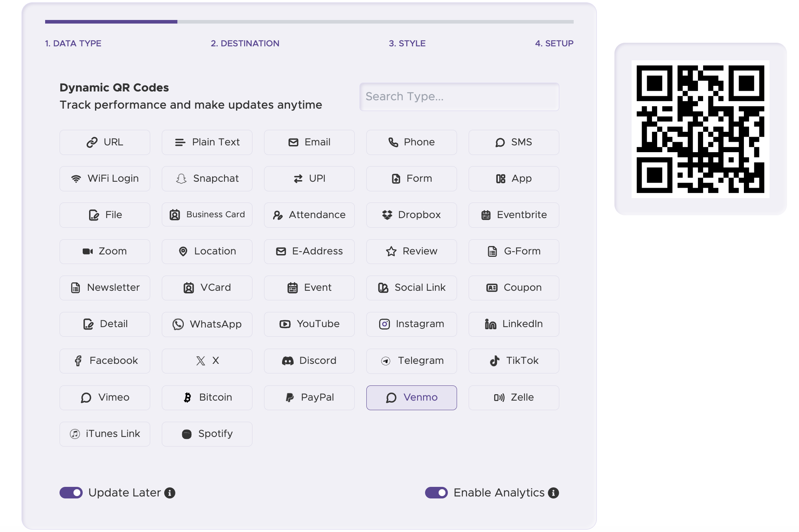Select the TikTok data type
This screenshot has width=799, height=532.
pos(514,361)
